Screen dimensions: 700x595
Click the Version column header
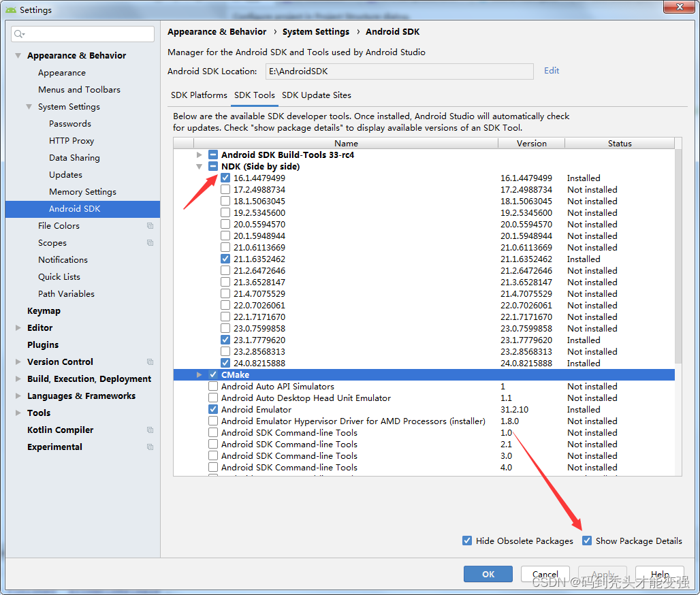pos(531,143)
